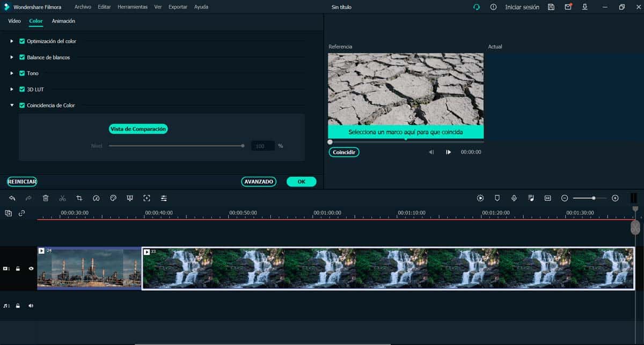Click the timeline zoom slider
Viewport: 644px width, 345px height.
click(589, 198)
